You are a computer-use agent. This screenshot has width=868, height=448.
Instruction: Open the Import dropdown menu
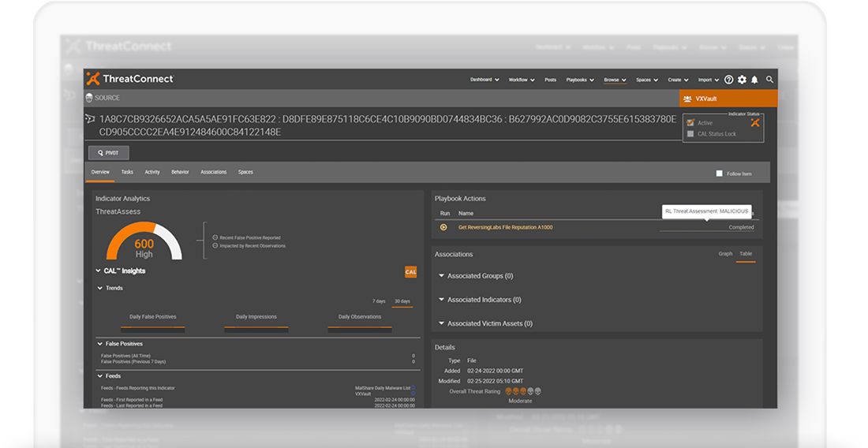pos(708,80)
